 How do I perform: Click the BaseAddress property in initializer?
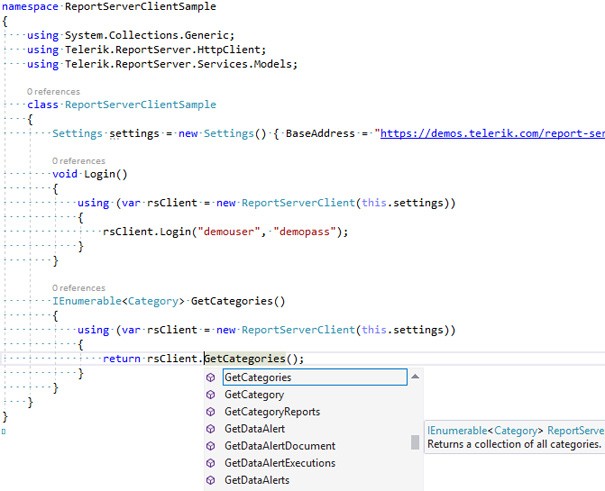click(x=320, y=133)
